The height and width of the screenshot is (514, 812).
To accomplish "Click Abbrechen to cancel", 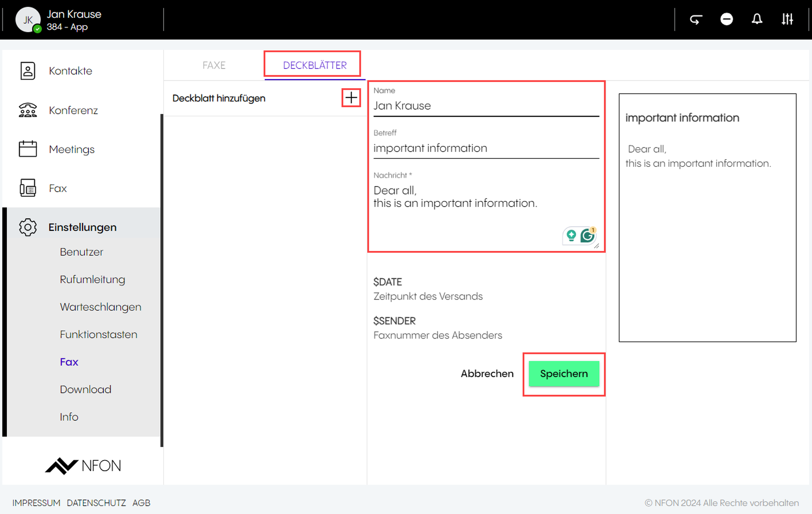I will pos(487,374).
